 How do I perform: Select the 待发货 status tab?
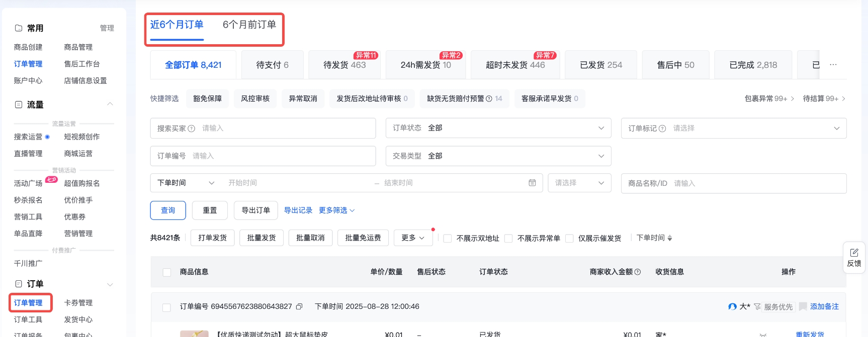[x=344, y=65]
